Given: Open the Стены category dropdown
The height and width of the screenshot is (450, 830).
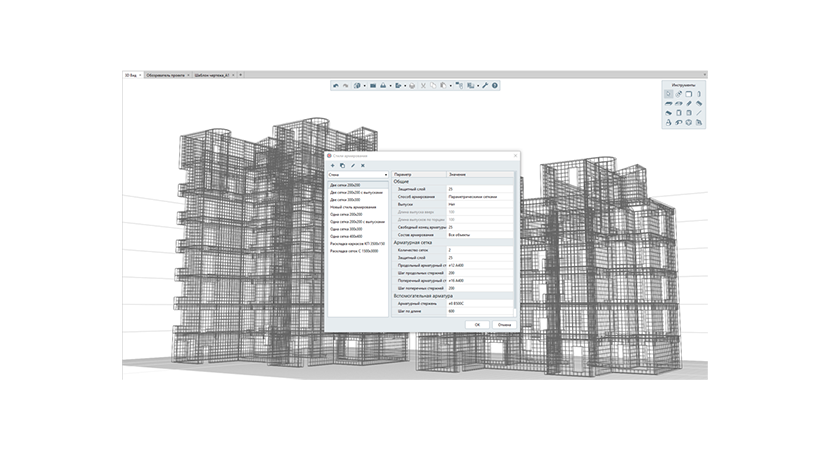Looking at the screenshot, I should (358, 175).
